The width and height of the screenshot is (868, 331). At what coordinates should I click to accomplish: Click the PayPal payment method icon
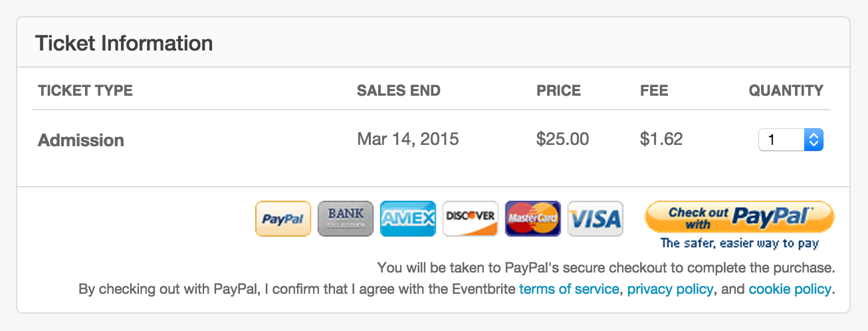pyautogui.click(x=283, y=219)
